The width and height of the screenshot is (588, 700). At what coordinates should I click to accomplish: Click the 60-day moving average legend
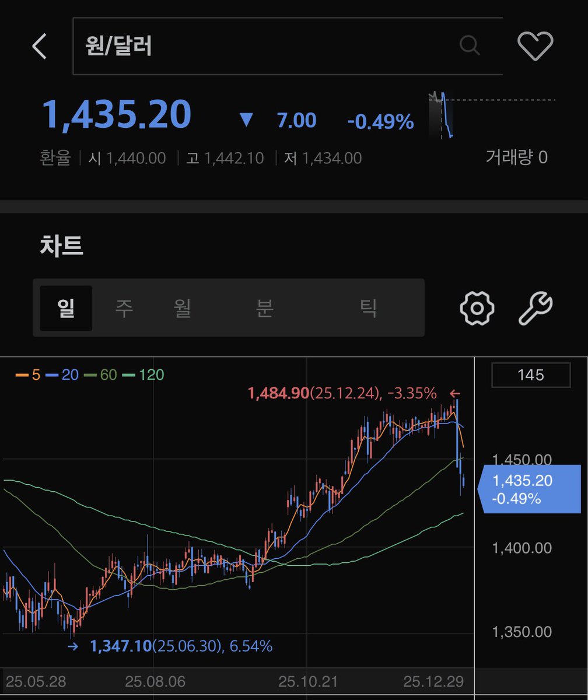point(100,374)
